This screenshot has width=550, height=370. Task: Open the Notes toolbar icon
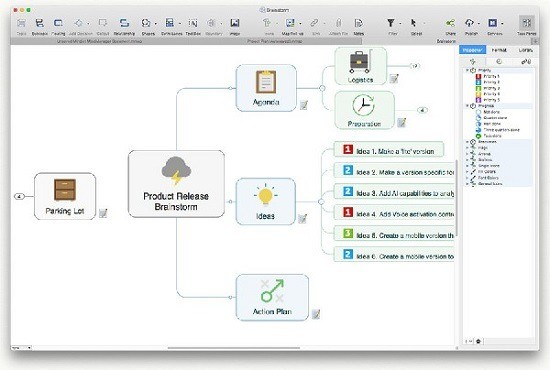[358, 26]
